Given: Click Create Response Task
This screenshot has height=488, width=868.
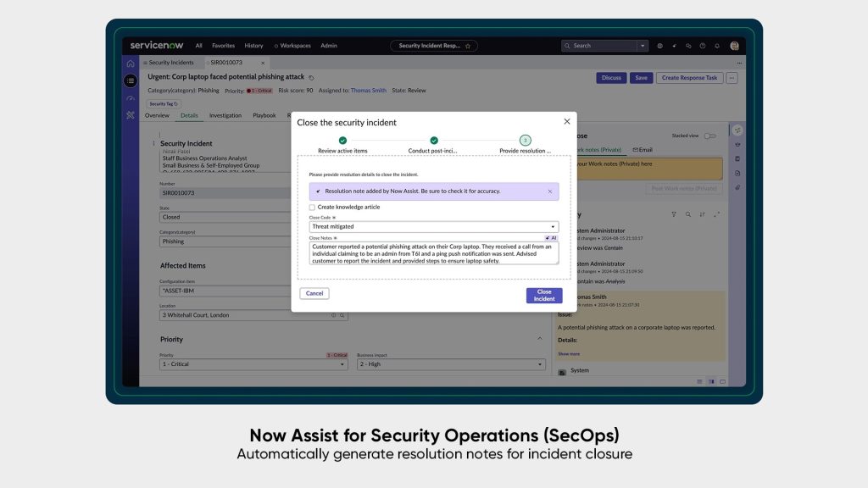Looking at the screenshot, I should [x=689, y=78].
